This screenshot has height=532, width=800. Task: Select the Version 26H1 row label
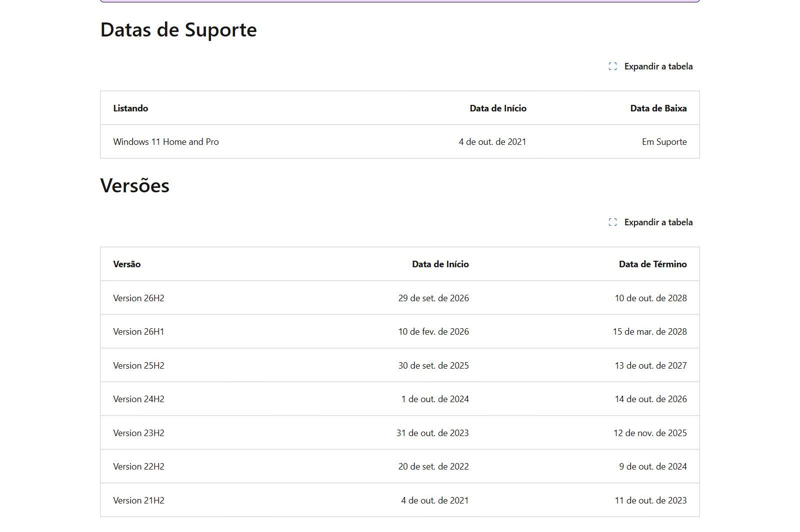click(138, 332)
